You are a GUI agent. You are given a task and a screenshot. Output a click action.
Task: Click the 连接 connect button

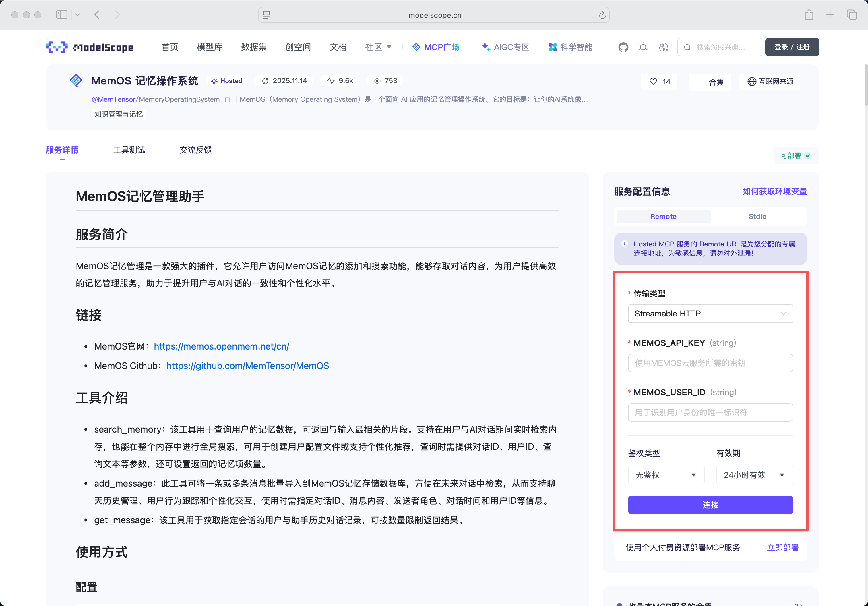point(710,505)
